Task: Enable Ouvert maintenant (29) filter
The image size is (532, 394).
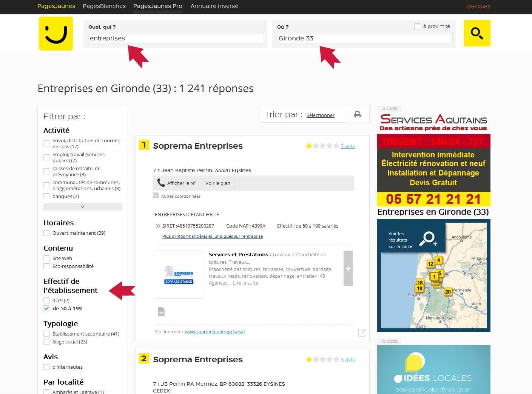Action: pos(46,233)
